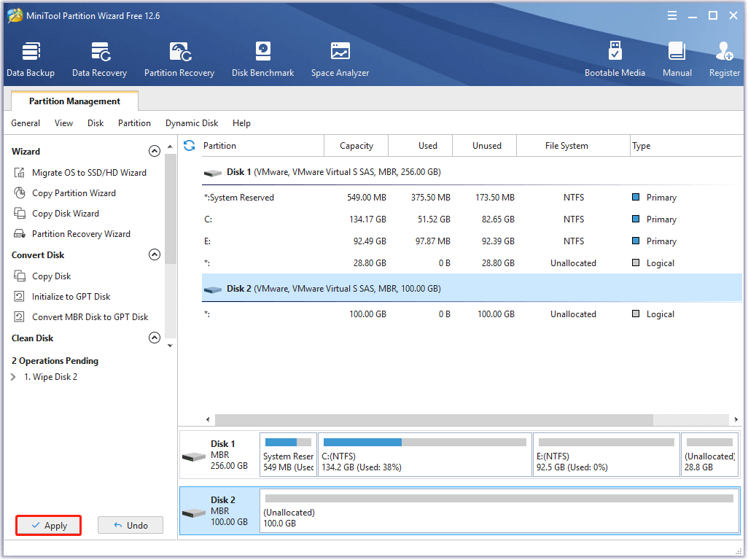This screenshot has height=560, width=748.
Task: Click the Logical type swatch on the 100.00 GB row
Action: tap(636, 314)
